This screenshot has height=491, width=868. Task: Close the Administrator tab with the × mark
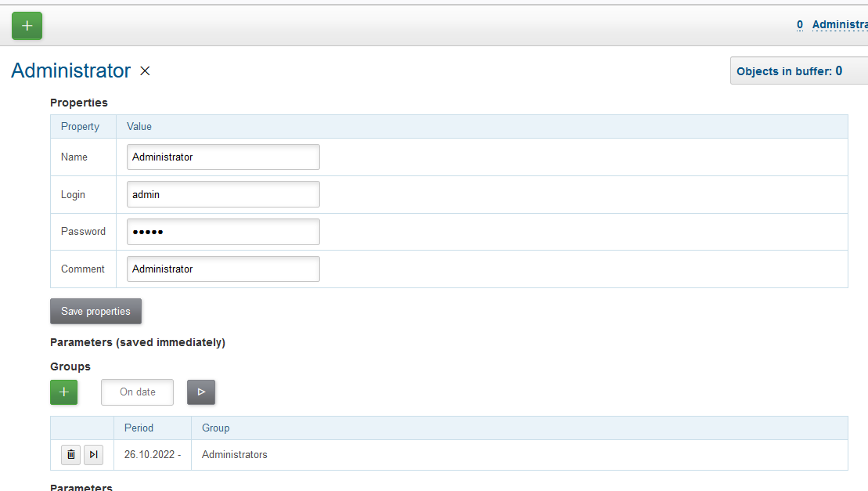coord(144,71)
